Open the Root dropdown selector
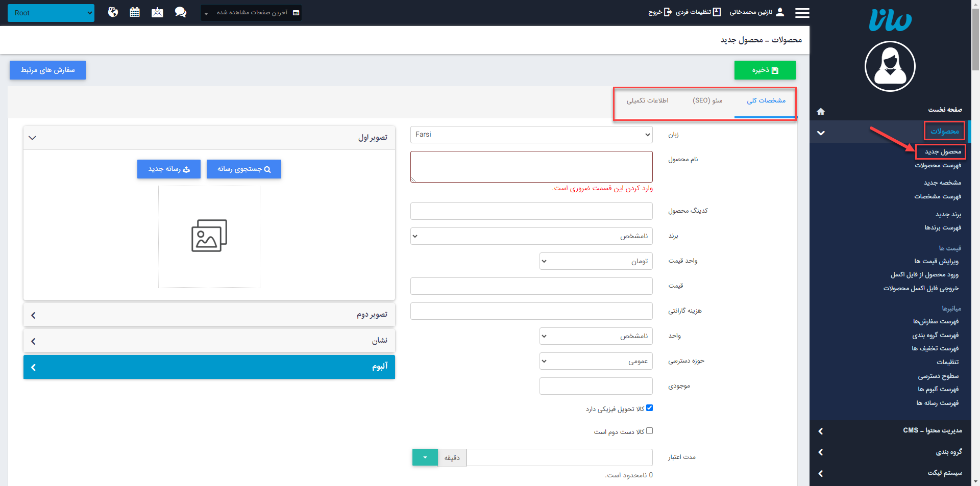This screenshot has height=486, width=980. [x=51, y=13]
